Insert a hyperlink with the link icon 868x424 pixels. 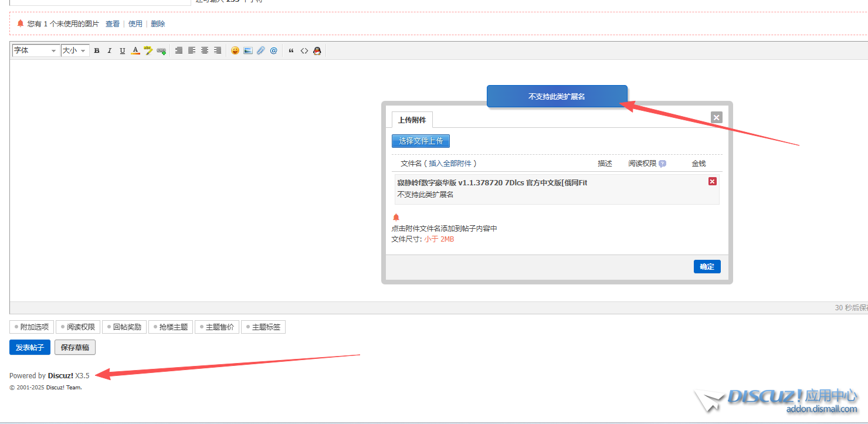coord(161,51)
